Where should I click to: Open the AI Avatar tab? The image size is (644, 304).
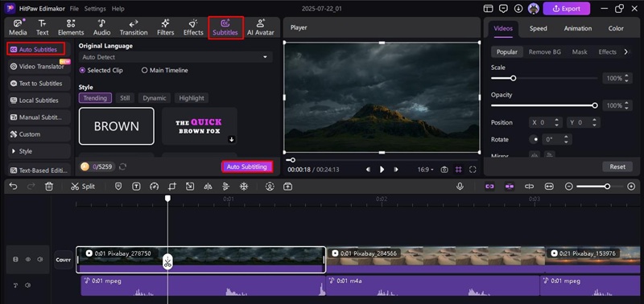coord(260,28)
